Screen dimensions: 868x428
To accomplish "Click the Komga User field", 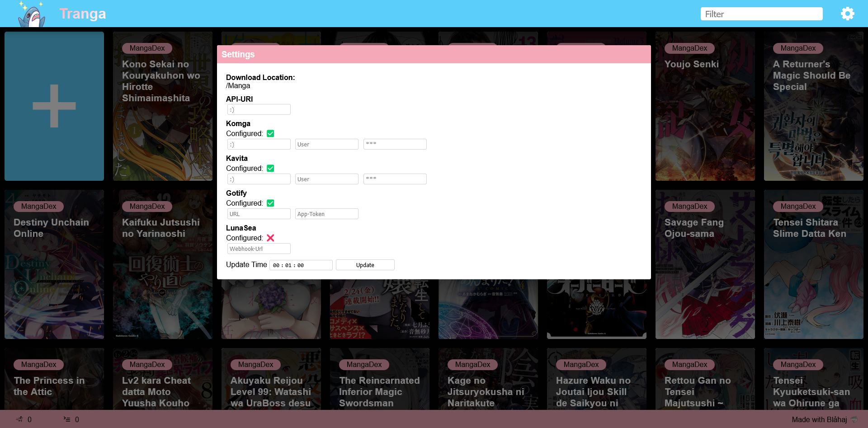I will coord(326,144).
